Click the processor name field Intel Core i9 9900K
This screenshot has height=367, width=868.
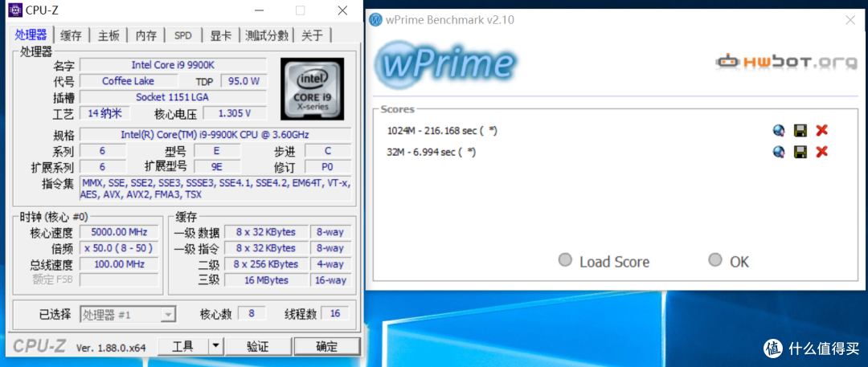pyautogui.click(x=173, y=65)
